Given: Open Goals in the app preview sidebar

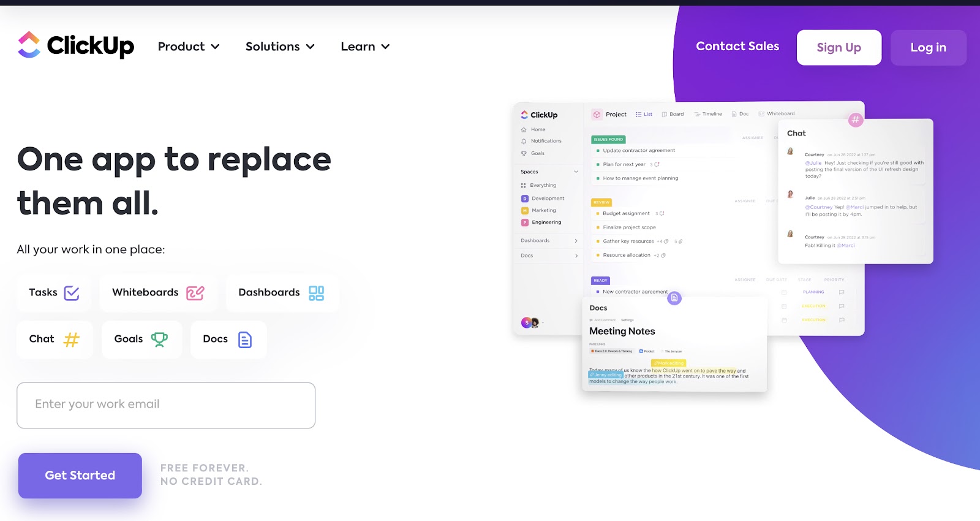Looking at the screenshot, I should pos(533,153).
